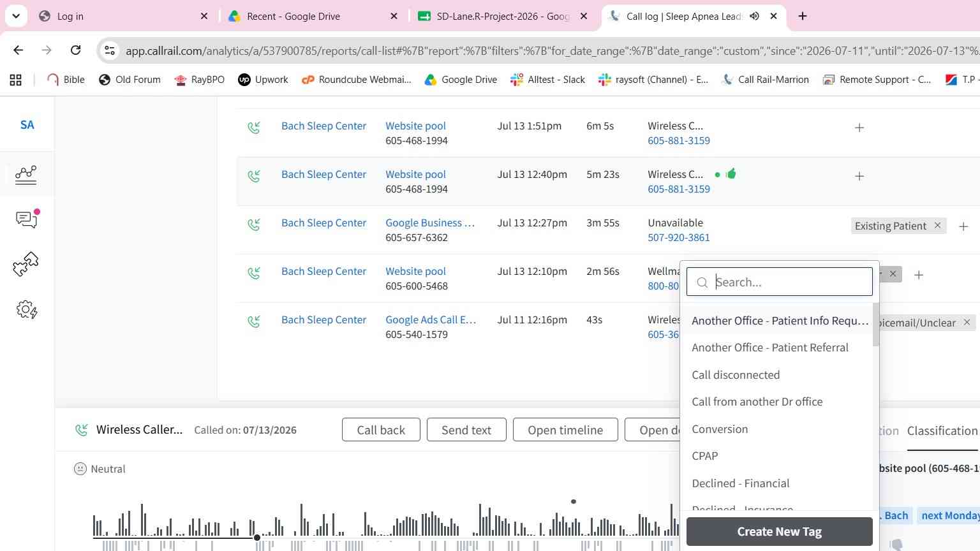Open the browser tab search dropdown
The height and width of the screenshot is (551, 980).
(x=16, y=16)
